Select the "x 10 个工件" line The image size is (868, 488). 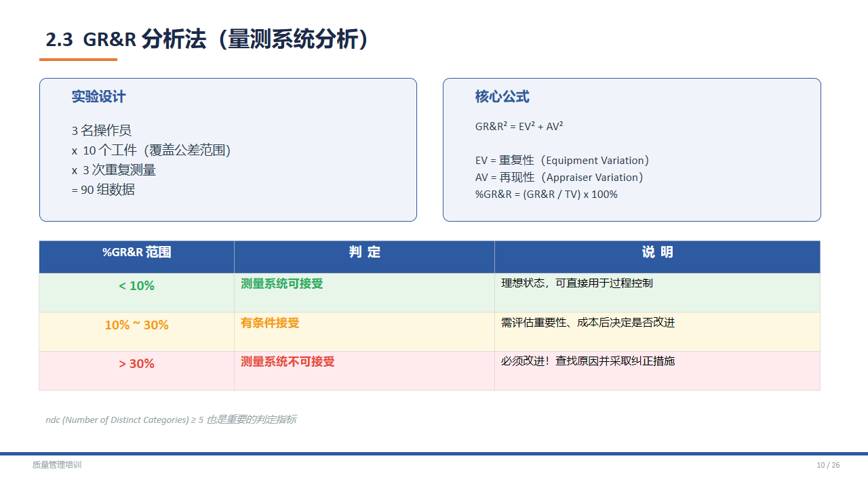[151, 150]
